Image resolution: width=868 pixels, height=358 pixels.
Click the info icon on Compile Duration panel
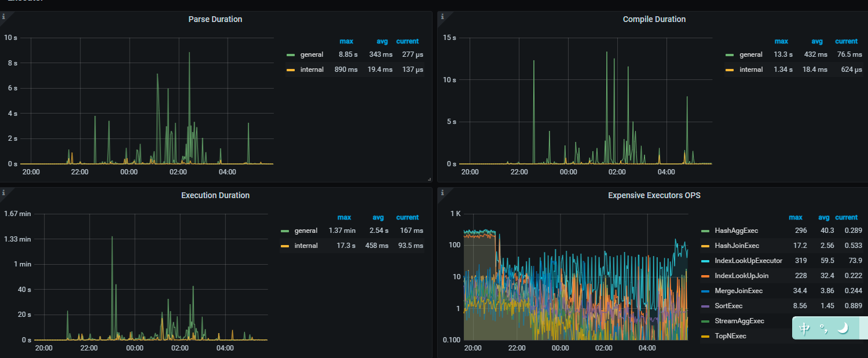coord(442,16)
